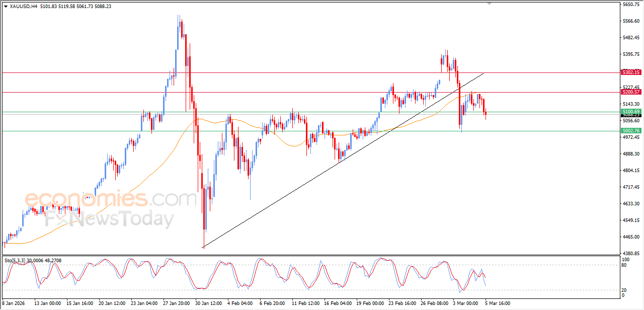Screen dimensions: 644x310
Task: Click the 5143.30 price axis value
Action: [631, 104]
